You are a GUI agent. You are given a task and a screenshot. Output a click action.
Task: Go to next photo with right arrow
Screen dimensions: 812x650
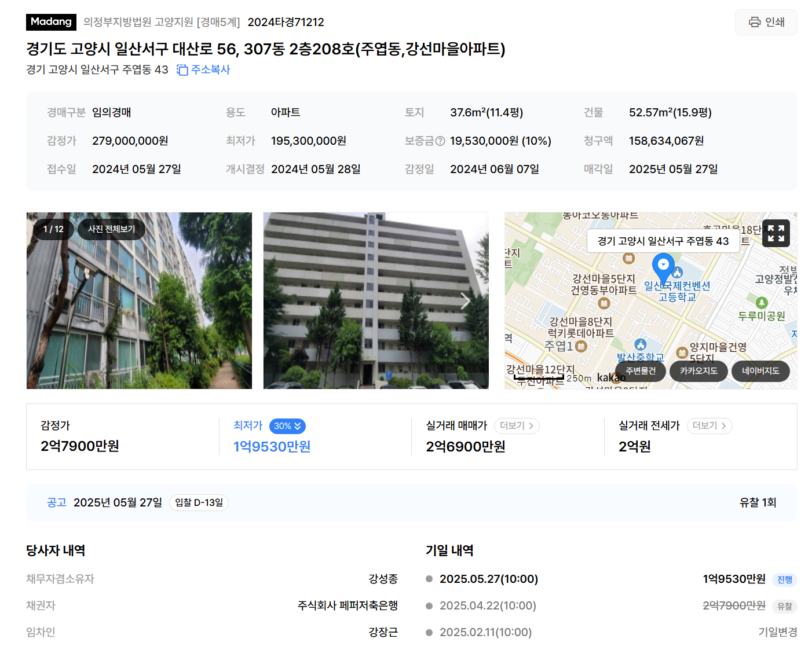coord(464,301)
